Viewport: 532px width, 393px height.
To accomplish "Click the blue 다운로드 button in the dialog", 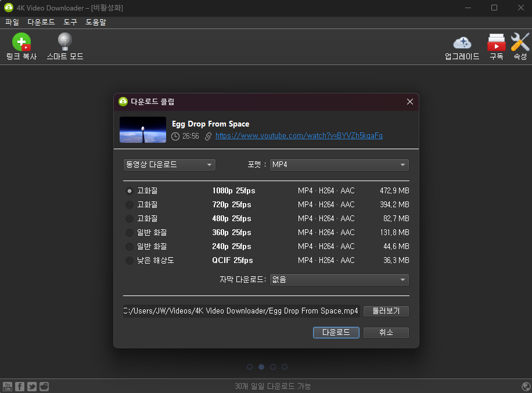I will pyautogui.click(x=336, y=332).
